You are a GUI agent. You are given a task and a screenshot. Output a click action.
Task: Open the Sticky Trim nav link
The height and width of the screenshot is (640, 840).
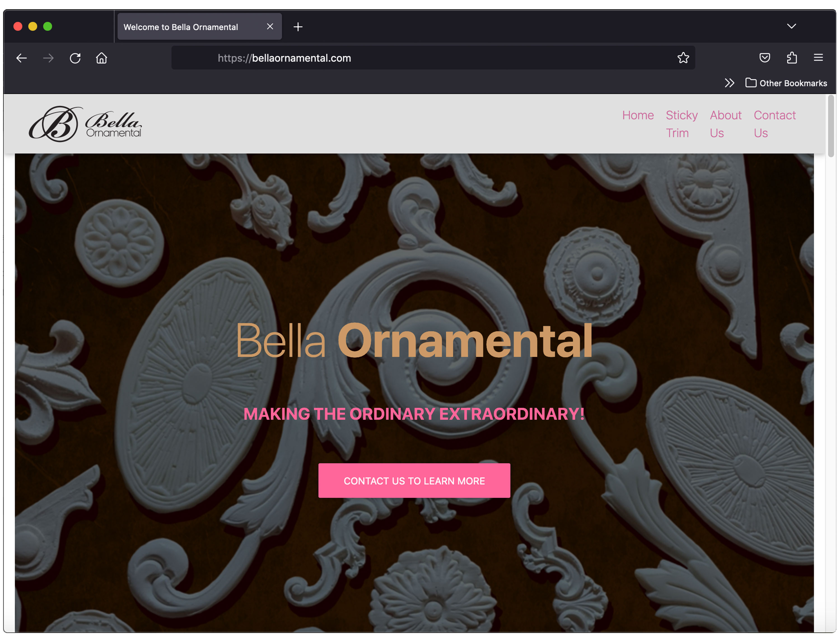click(x=682, y=124)
